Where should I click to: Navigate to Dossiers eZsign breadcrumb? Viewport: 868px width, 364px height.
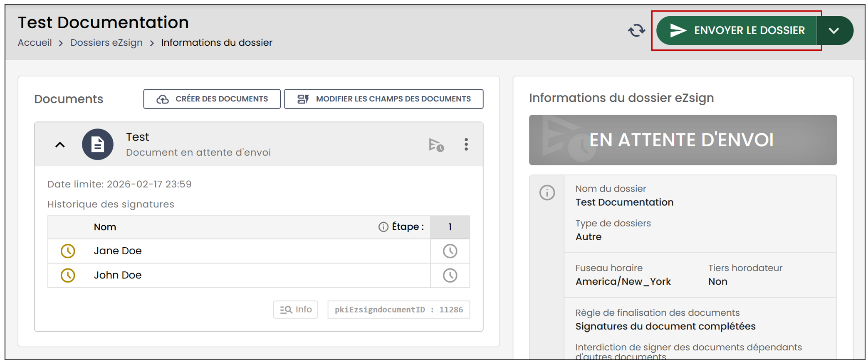[x=106, y=42]
